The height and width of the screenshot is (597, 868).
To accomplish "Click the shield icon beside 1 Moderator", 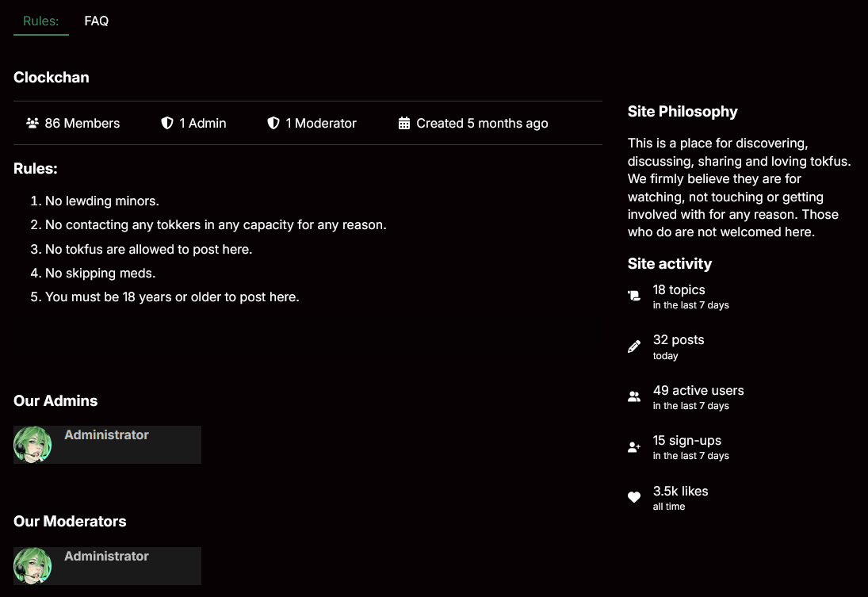I will click(273, 123).
